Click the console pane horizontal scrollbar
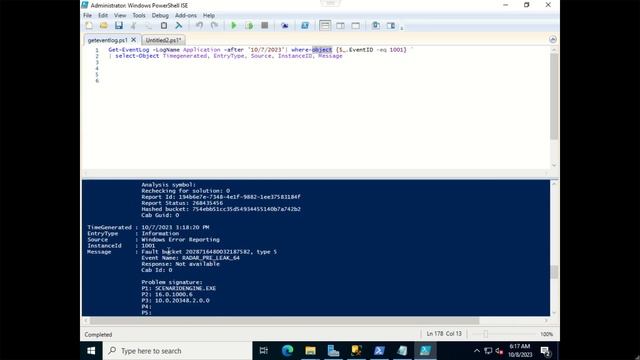This screenshot has height=360, width=640. 284,321
